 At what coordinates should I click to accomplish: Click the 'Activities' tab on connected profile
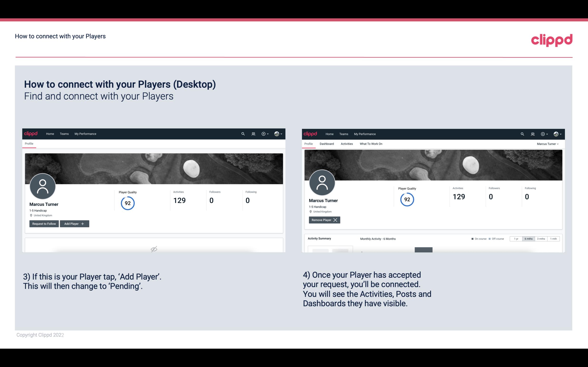pos(347,144)
